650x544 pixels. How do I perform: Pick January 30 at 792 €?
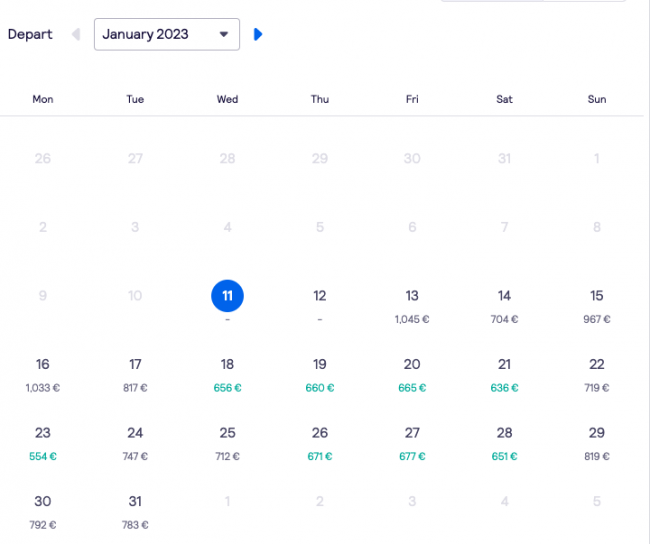(43, 512)
